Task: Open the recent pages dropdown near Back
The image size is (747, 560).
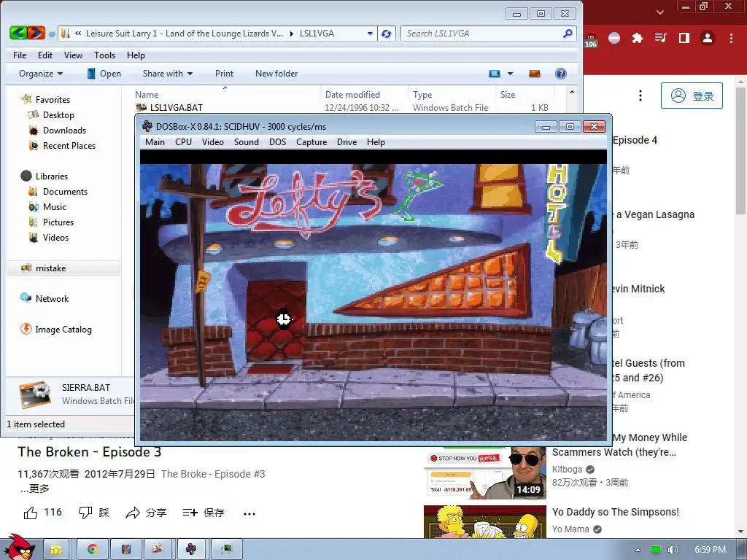Action: (x=52, y=34)
